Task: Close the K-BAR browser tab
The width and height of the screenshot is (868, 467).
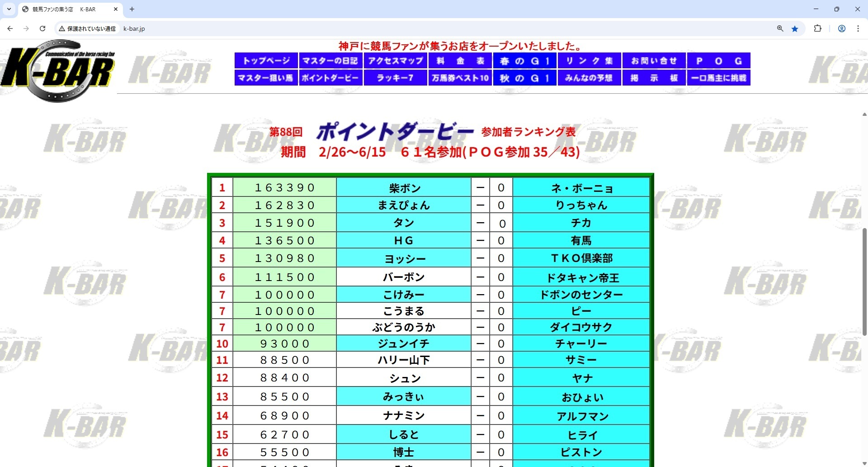Action: (x=116, y=9)
